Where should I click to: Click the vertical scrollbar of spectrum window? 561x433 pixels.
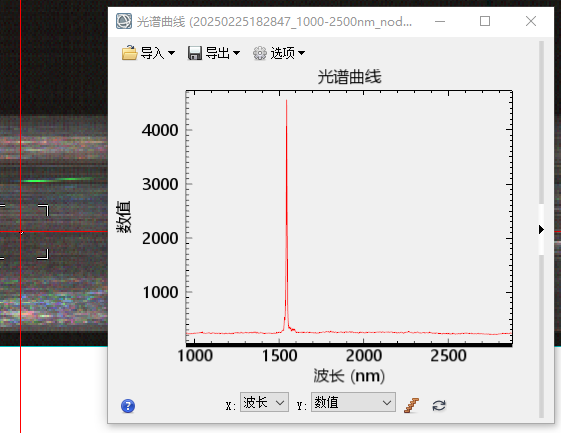tap(541, 229)
